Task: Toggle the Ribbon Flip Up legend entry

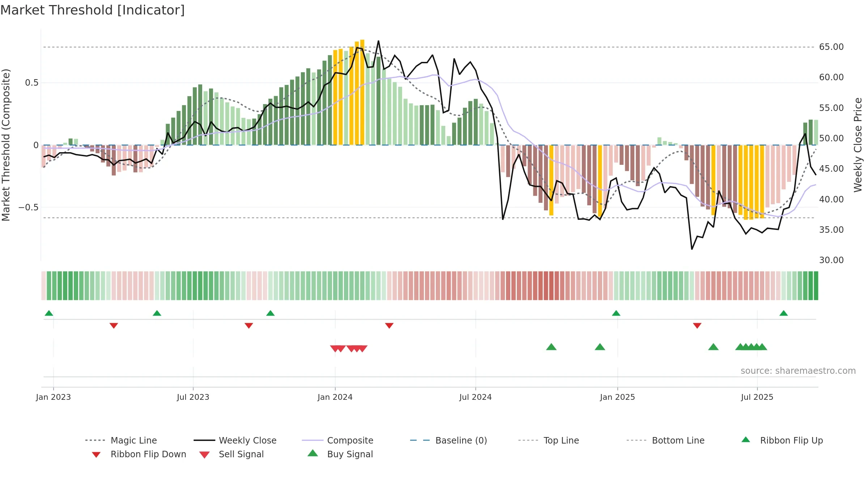Action: pos(782,440)
